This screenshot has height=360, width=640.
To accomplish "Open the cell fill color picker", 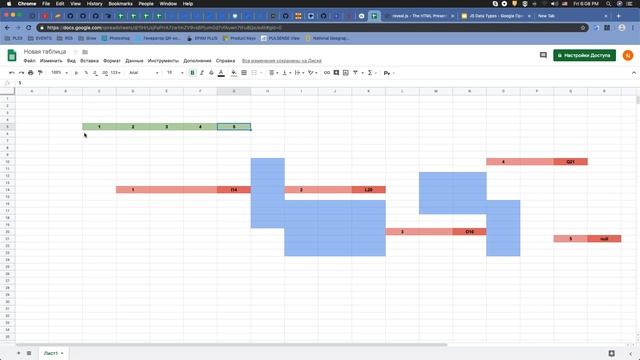I will tap(234, 73).
